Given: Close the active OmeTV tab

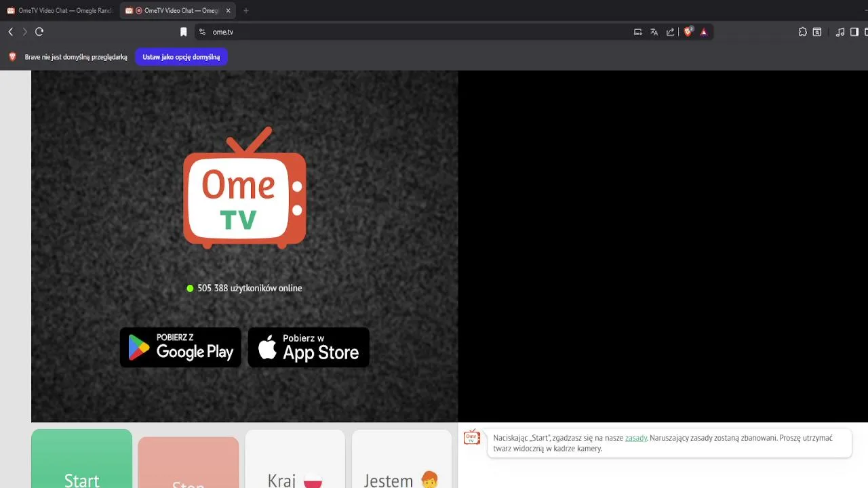Looking at the screenshot, I should 229,11.
